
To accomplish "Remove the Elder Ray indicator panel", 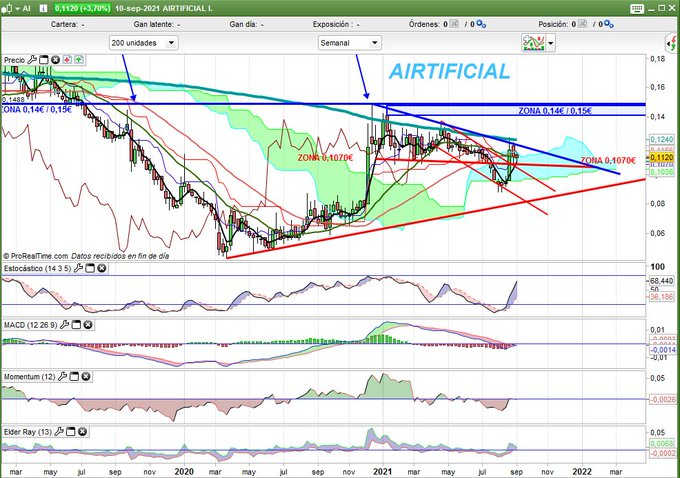I will (82, 432).
